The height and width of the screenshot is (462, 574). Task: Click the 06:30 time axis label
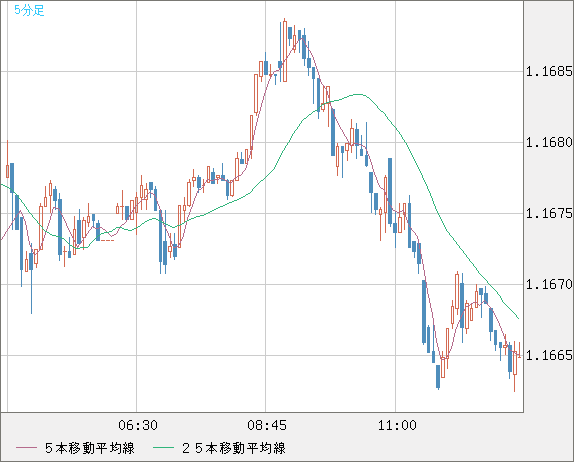138,425
